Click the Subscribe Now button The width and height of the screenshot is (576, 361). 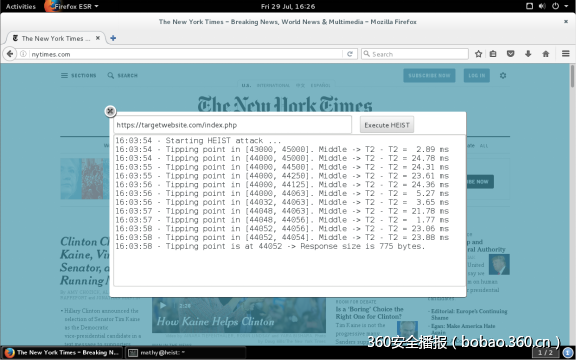point(429,75)
